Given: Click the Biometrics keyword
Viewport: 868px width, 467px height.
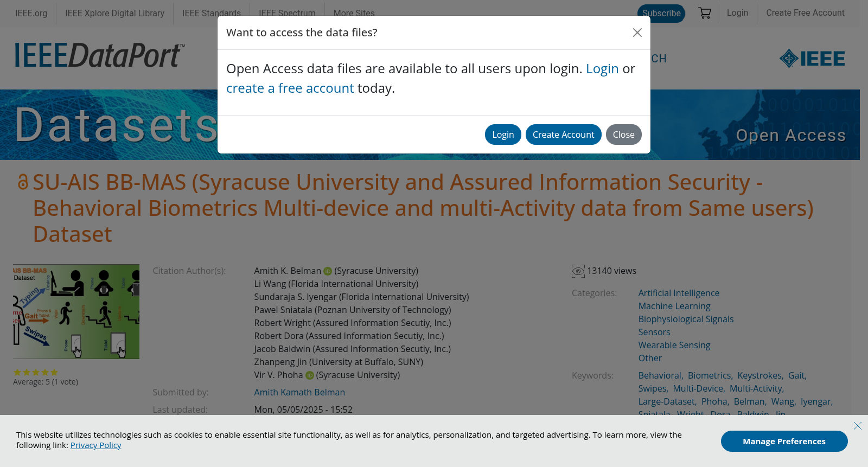Looking at the screenshot, I should 709,375.
